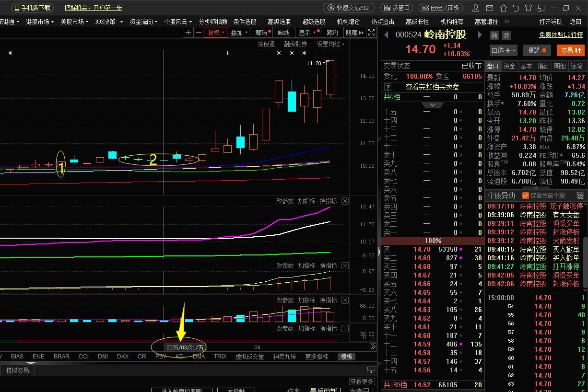The width and height of the screenshot is (588, 392).
Task: Toggle the 简约 simple view button
Action: [332, 33]
